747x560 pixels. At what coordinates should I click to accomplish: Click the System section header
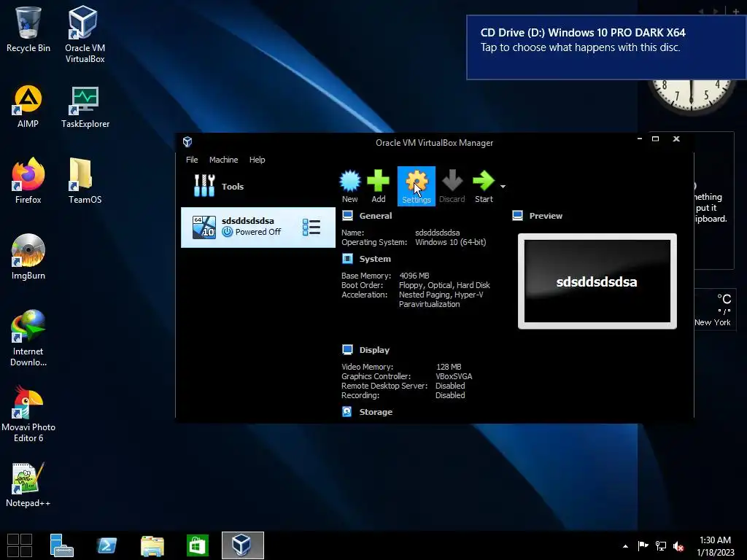tap(375, 259)
